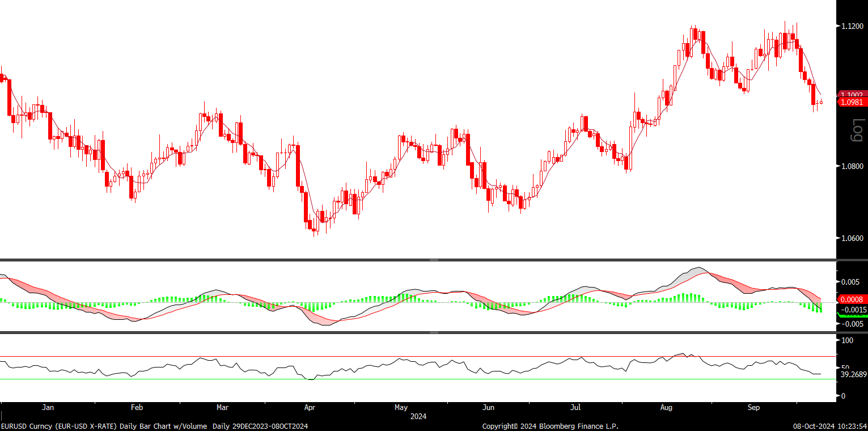
Task: Click the 1.1002 moving average value tag
Action: tap(852, 95)
